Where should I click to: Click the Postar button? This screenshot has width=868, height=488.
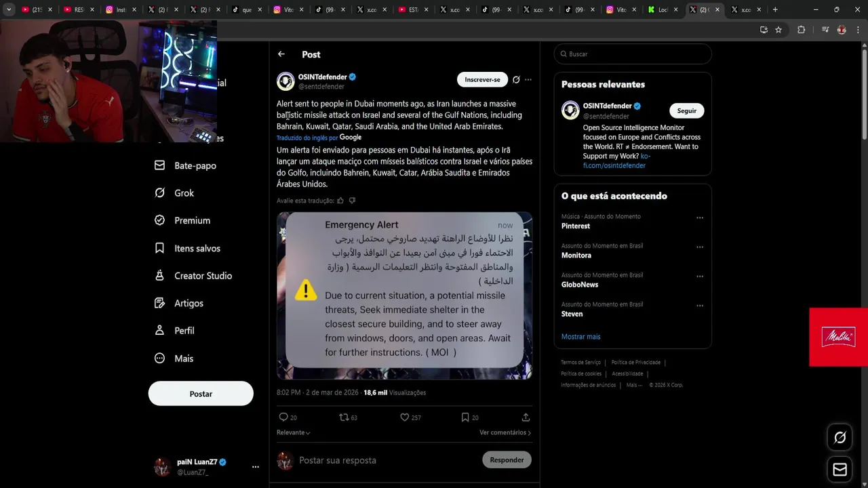201,394
